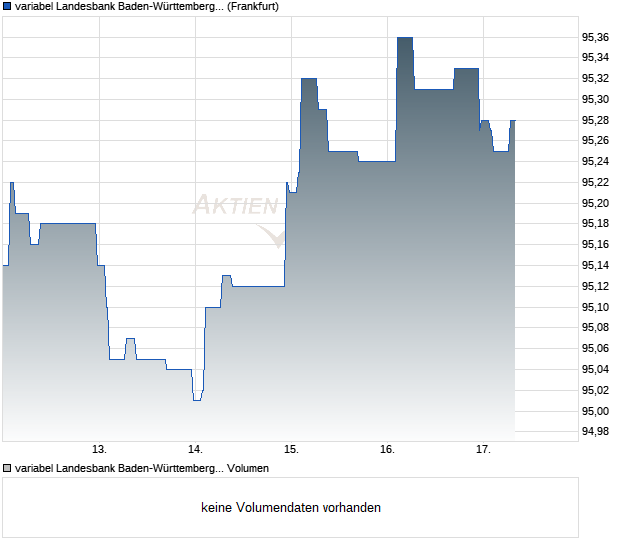Click the x-axis date label '14.'
Image resolution: width=620 pixels, height=546 pixels.
coord(195,449)
